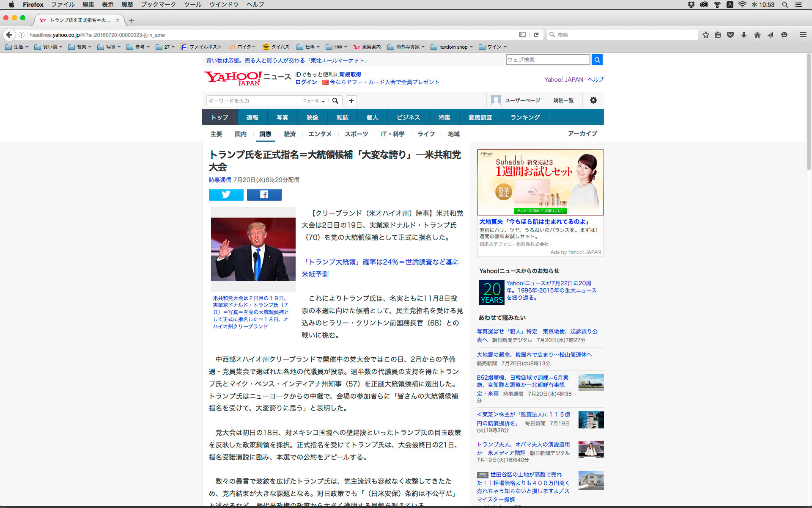Open Yahoo News settings gear
The image size is (812, 508).
coord(593,100)
